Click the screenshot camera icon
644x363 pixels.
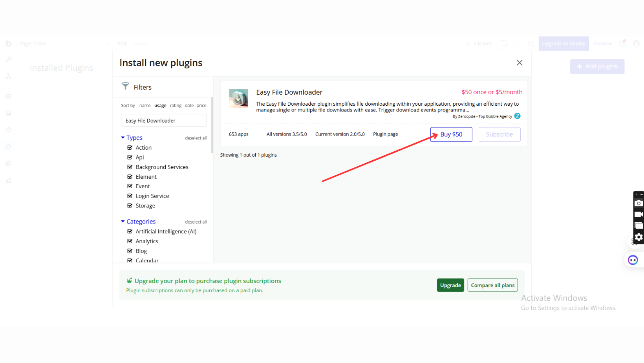639,203
